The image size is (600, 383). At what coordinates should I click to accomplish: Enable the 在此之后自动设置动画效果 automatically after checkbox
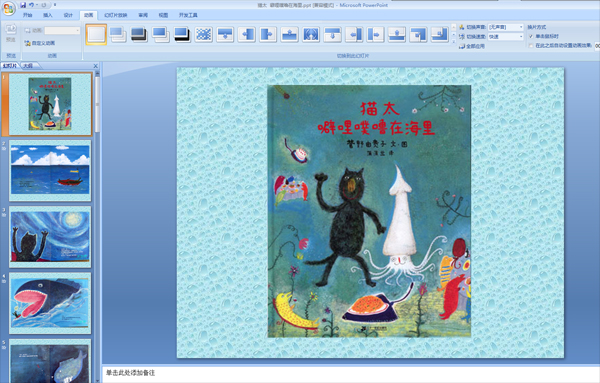click(531, 46)
